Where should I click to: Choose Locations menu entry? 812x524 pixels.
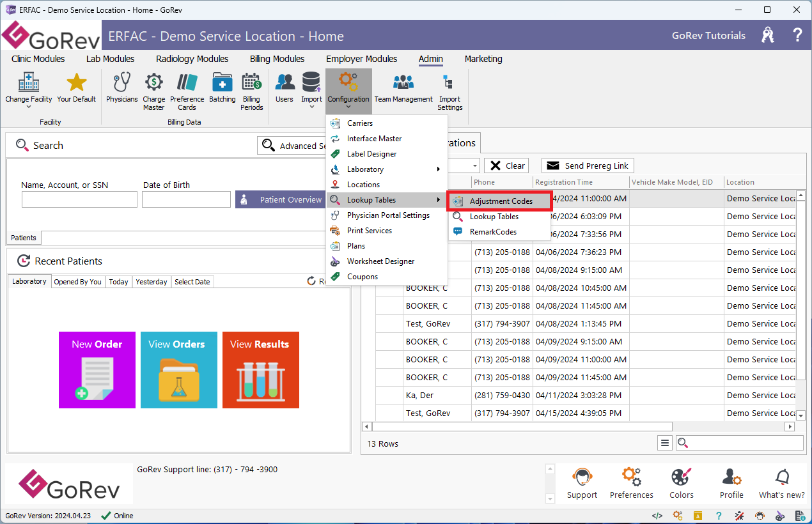[386, 185]
